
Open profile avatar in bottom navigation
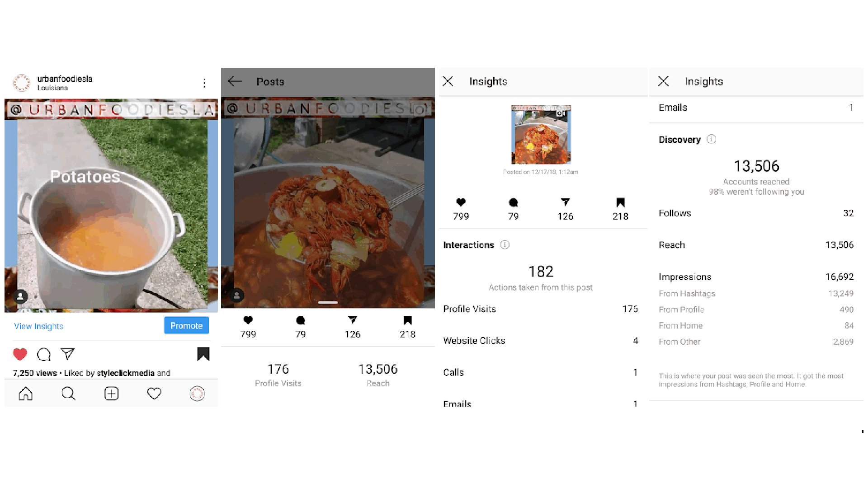pos(197,394)
